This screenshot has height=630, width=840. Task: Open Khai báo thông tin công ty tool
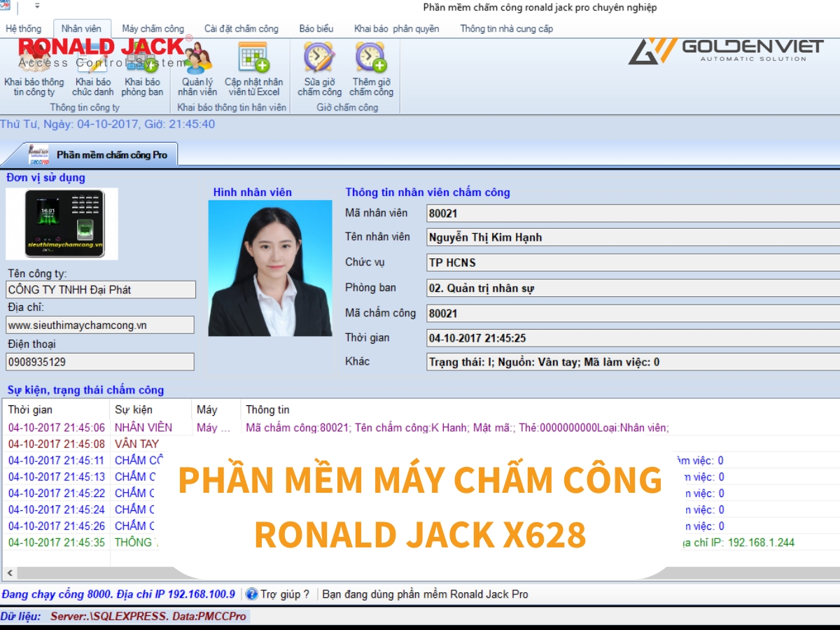33,73
